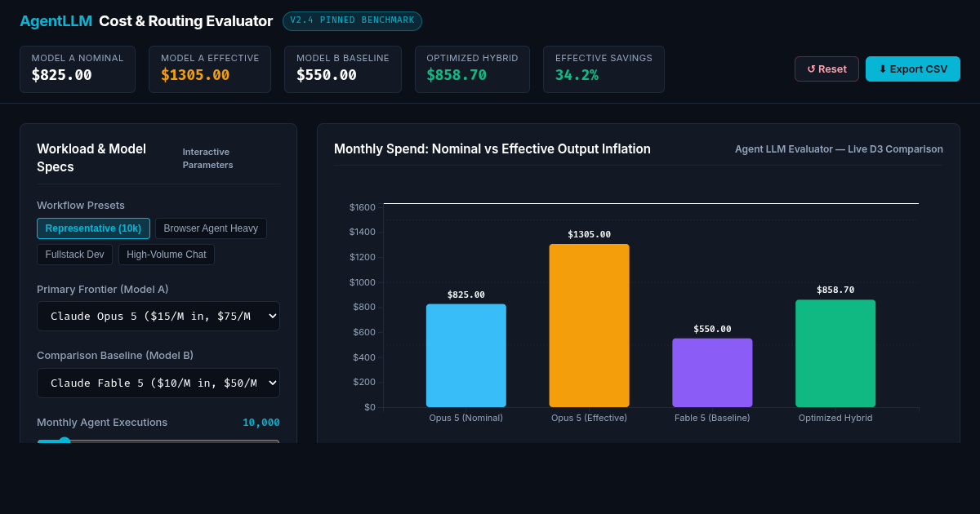Select the Fullstack Dev preset

click(x=75, y=255)
